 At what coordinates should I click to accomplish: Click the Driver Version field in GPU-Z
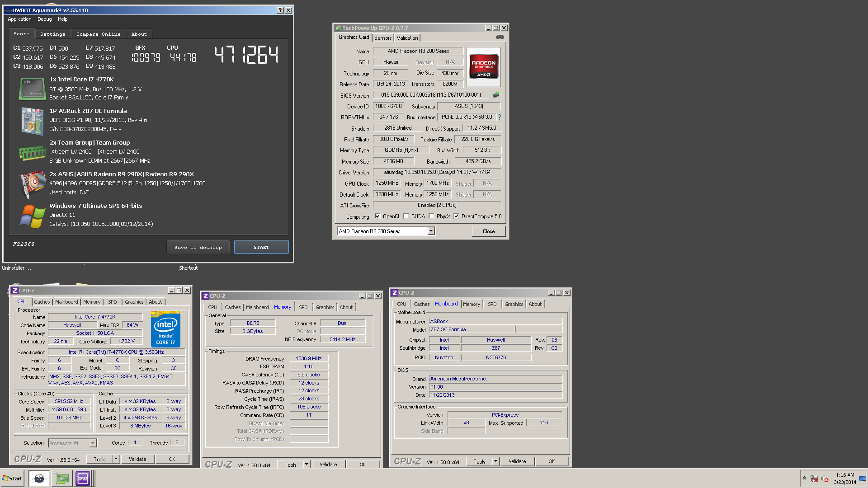click(x=437, y=172)
